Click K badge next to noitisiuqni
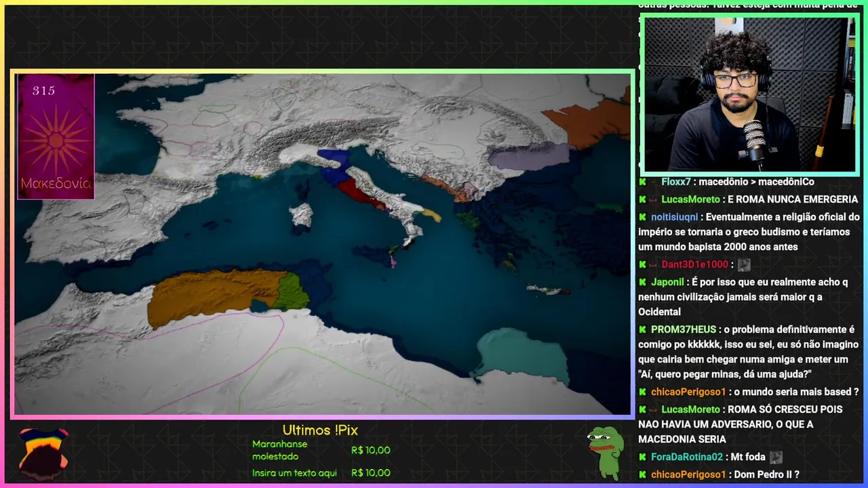This screenshot has height=488, width=868. 643,217
